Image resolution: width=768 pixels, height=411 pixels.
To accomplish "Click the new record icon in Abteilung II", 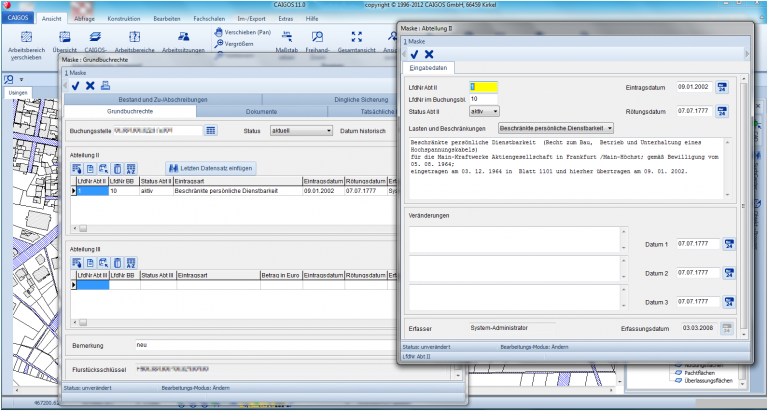I will tap(91, 169).
